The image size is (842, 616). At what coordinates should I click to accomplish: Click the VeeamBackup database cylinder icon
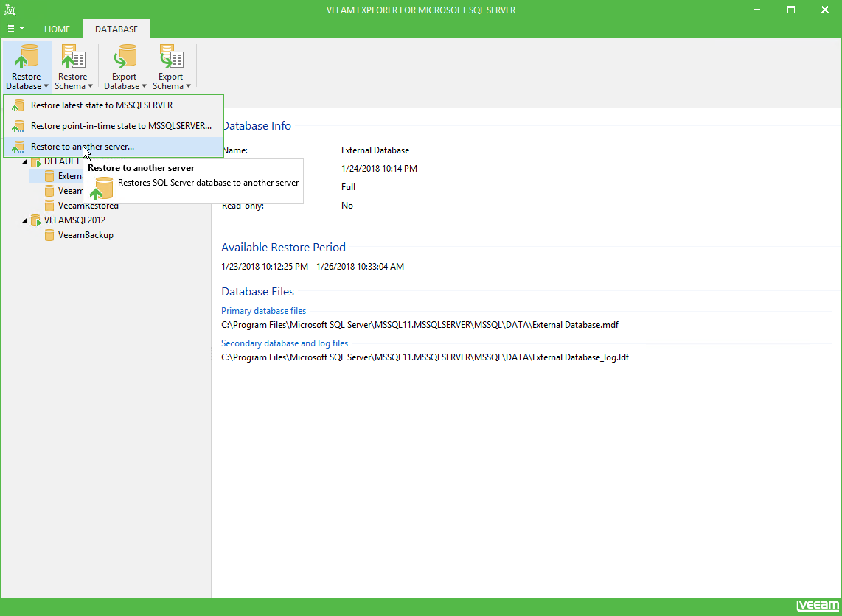click(49, 235)
